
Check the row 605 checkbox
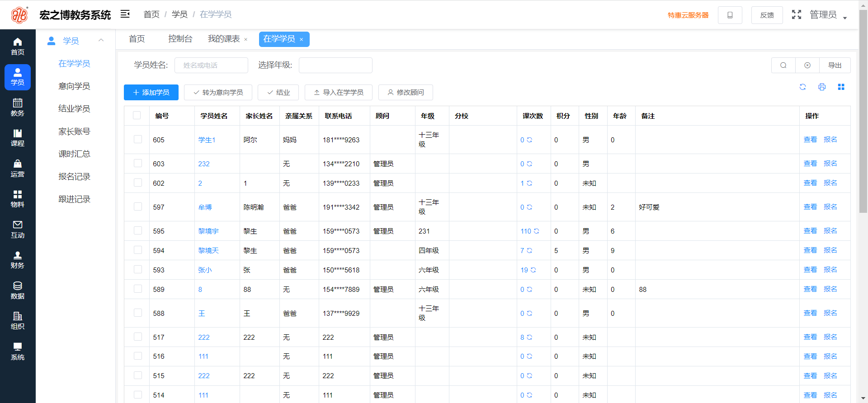tap(138, 139)
